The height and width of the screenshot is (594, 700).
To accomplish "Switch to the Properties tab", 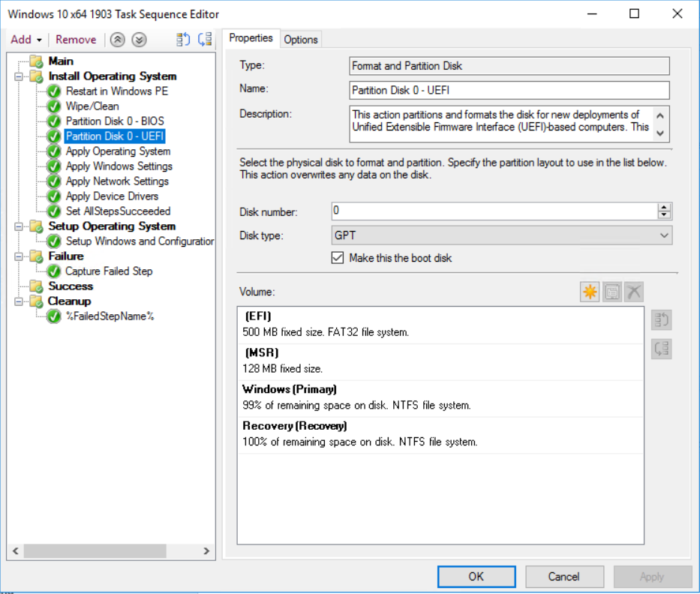I will 251,38.
